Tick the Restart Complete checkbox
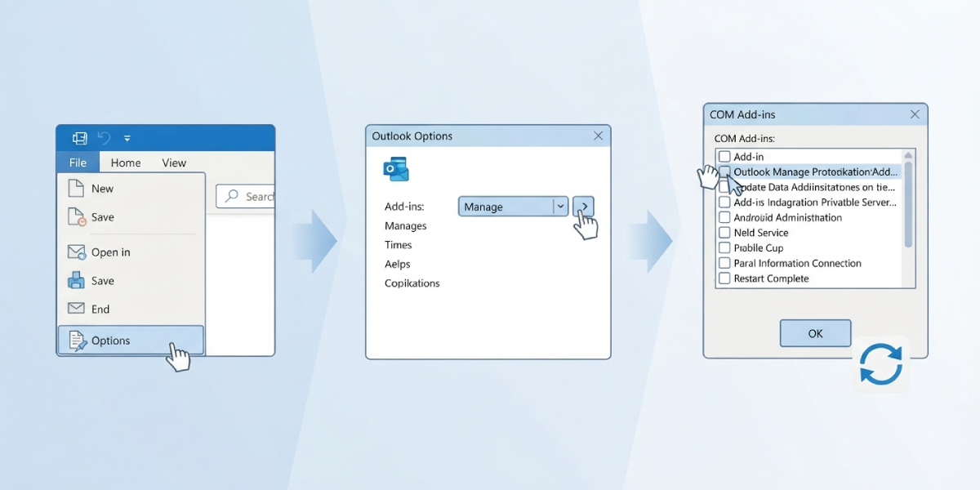This screenshot has width=980, height=490. point(724,278)
